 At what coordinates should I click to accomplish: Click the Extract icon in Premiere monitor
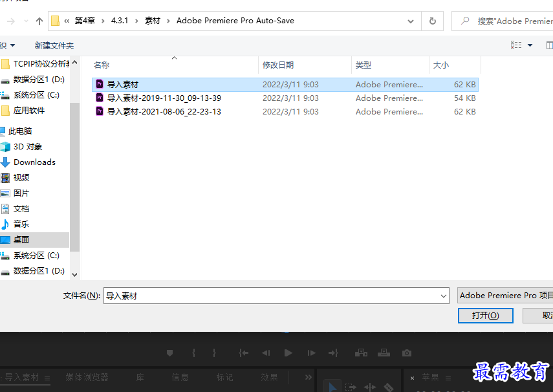[x=384, y=353]
